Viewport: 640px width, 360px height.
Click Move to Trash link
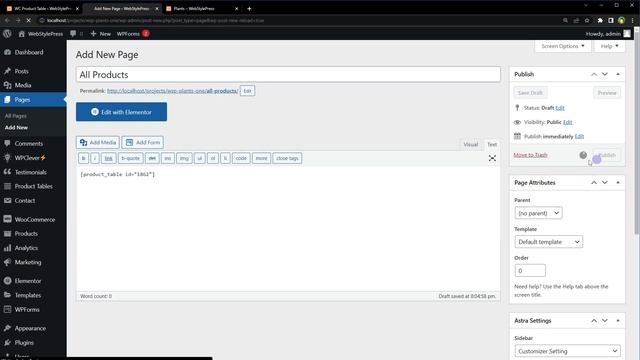pyautogui.click(x=530, y=155)
